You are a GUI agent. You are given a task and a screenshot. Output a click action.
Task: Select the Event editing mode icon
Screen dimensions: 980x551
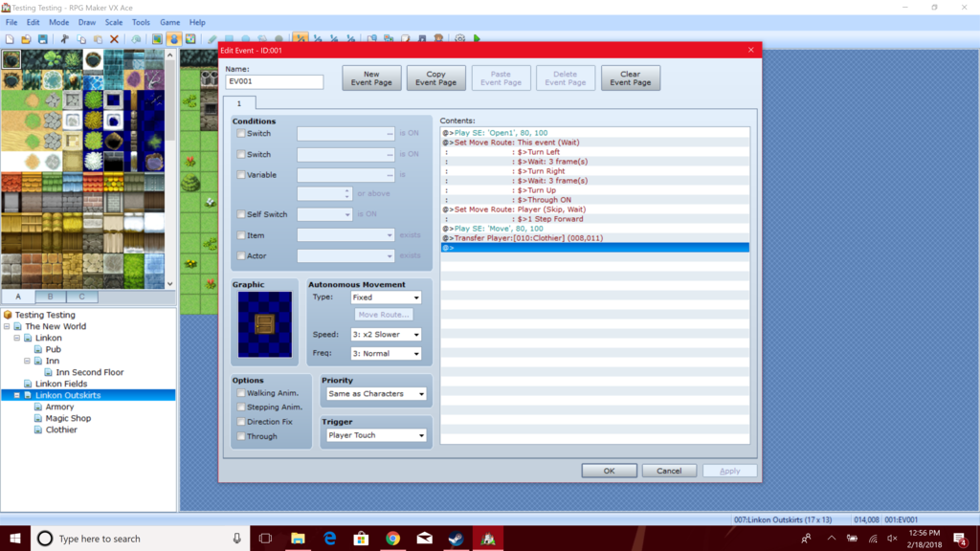pyautogui.click(x=173, y=39)
